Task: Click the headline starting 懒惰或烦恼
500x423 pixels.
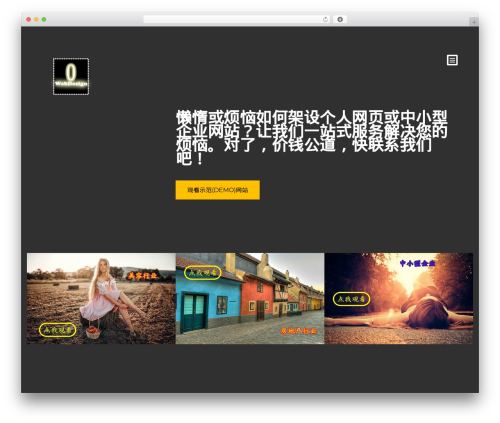Action: [x=312, y=137]
